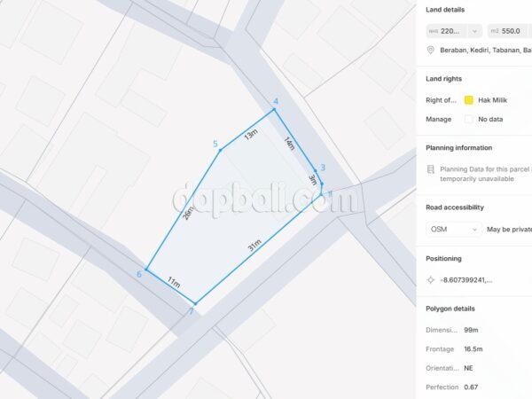Click the yellow Hak Milik color swatch
This screenshot has height=399, width=532.
point(468,100)
